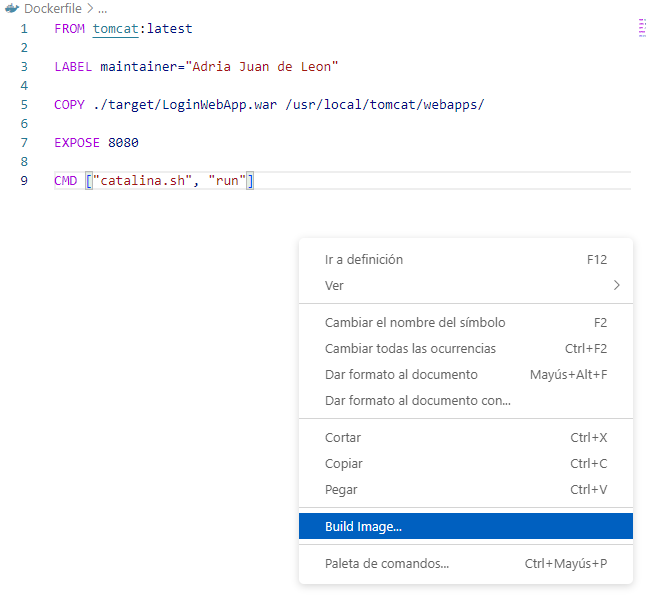646x596 pixels.
Task: Click 'maintainer=' text on line 3
Action: tap(143, 67)
